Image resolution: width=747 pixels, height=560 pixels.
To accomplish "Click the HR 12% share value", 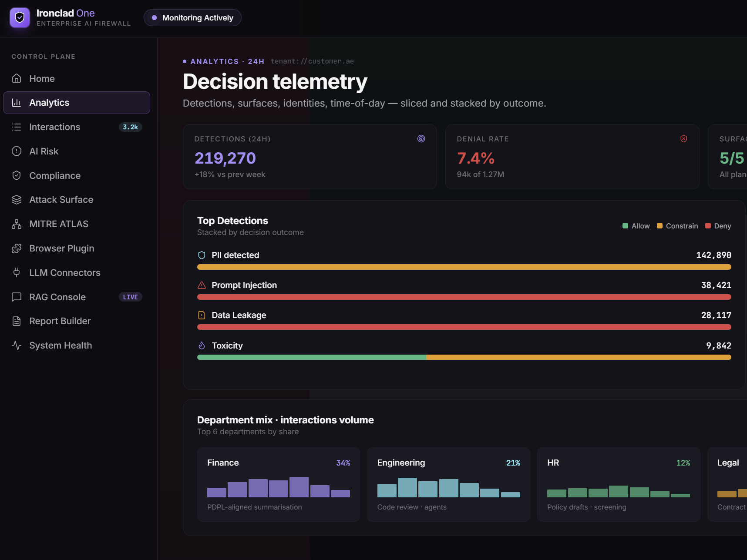I will coord(683,463).
